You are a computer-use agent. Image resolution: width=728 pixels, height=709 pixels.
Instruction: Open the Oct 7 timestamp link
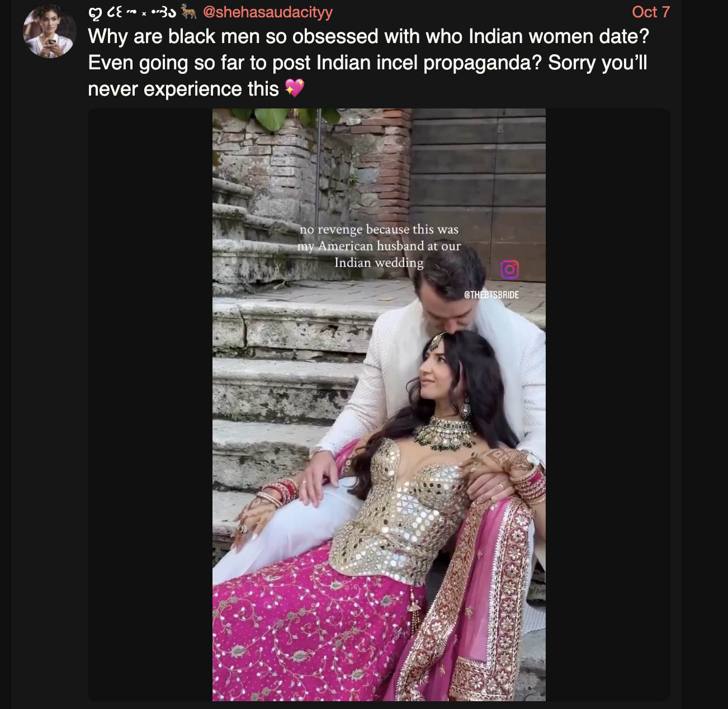coord(651,12)
